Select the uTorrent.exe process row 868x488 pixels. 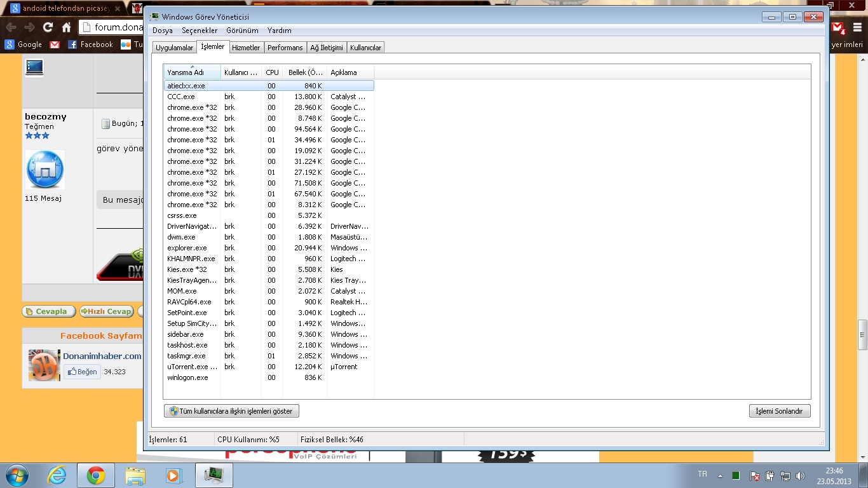269,367
